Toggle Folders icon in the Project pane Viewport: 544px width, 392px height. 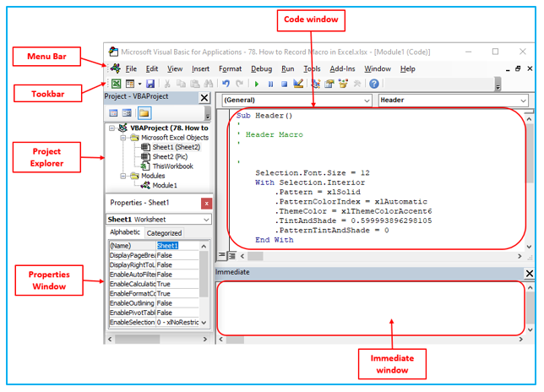(x=144, y=113)
